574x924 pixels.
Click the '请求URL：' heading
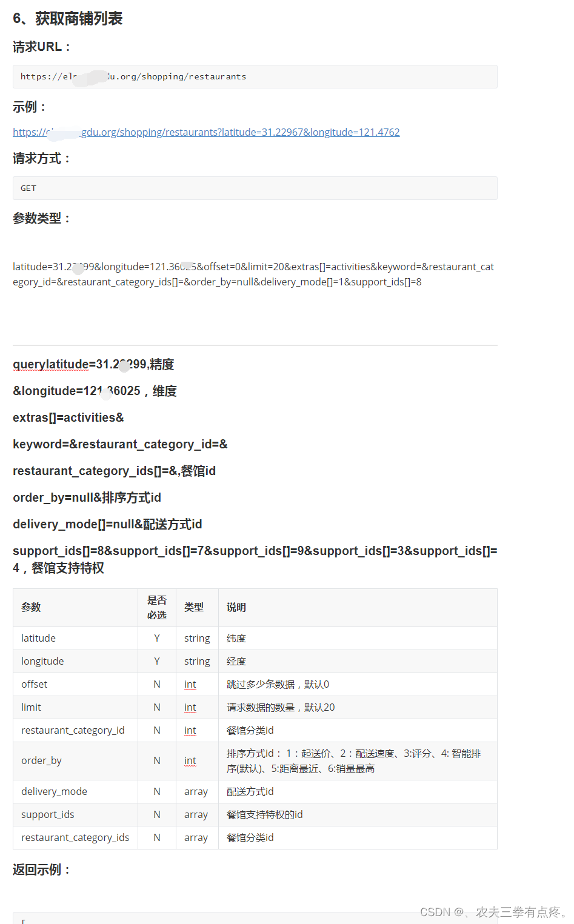(42, 47)
